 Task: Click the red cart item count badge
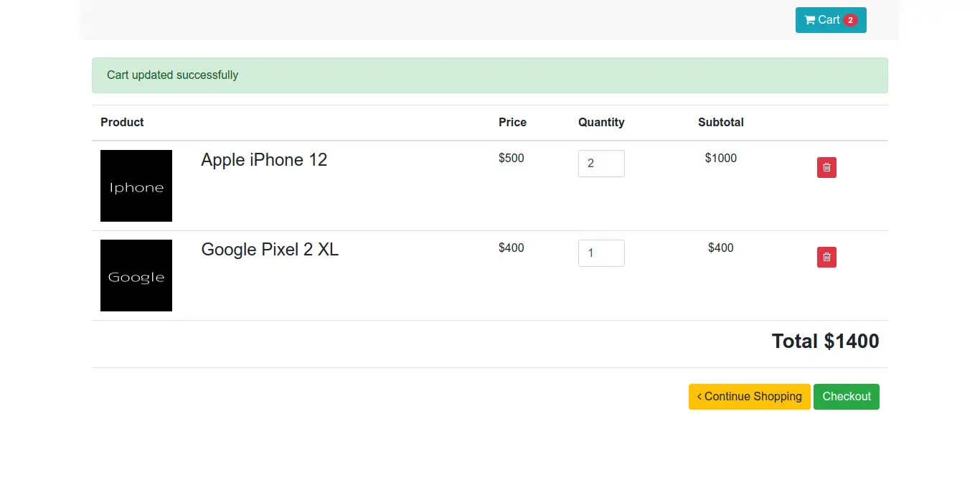850,20
